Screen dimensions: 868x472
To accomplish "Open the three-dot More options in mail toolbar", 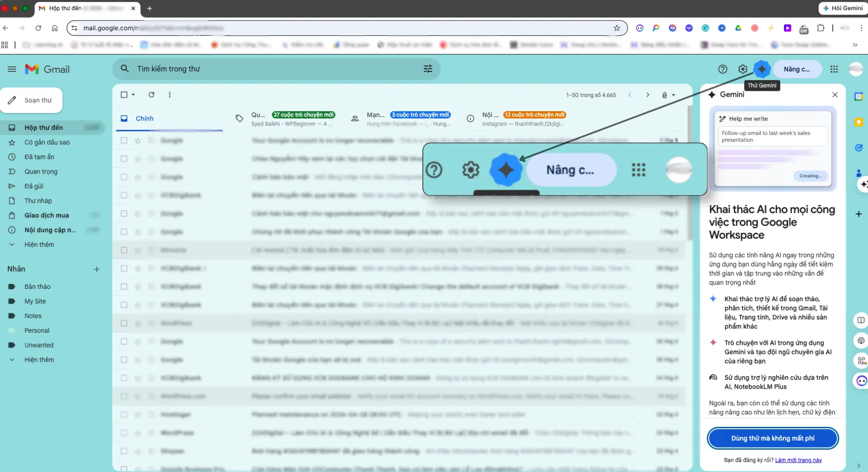I will pos(169,94).
